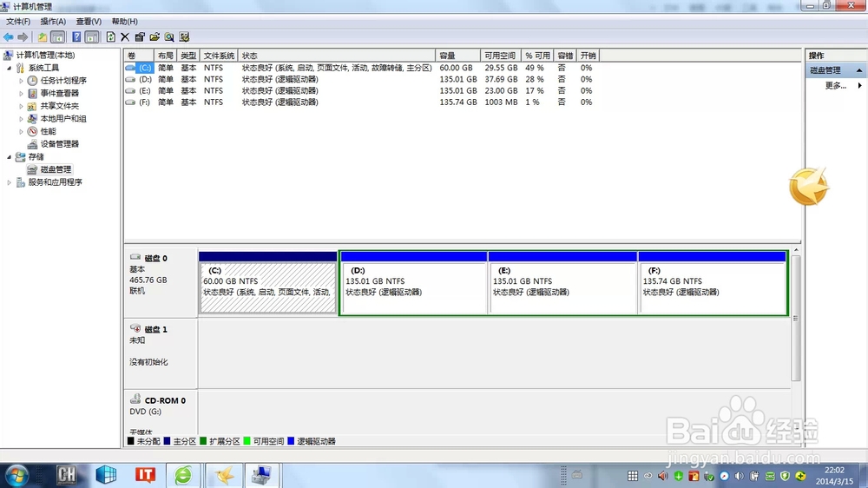Select 事件查看器 tree item
The width and height of the screenshot is (868, 488).
click(x=59, y=93)
